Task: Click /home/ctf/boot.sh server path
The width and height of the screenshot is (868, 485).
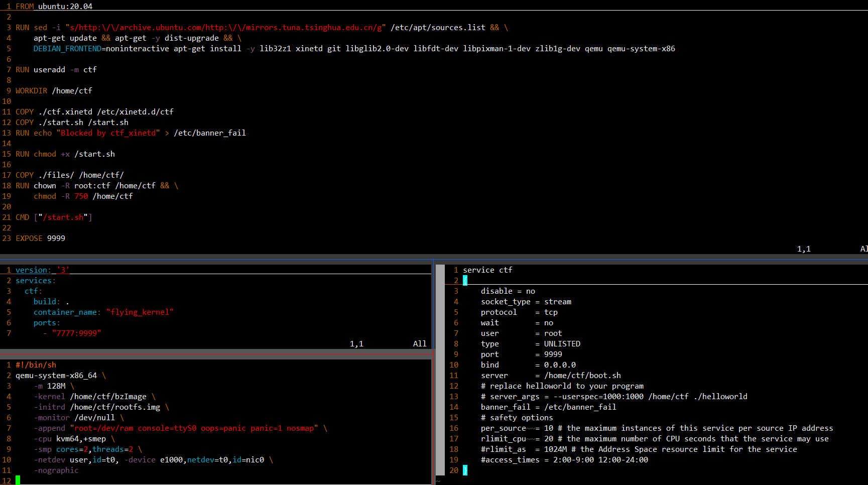Action: (582, 376)
